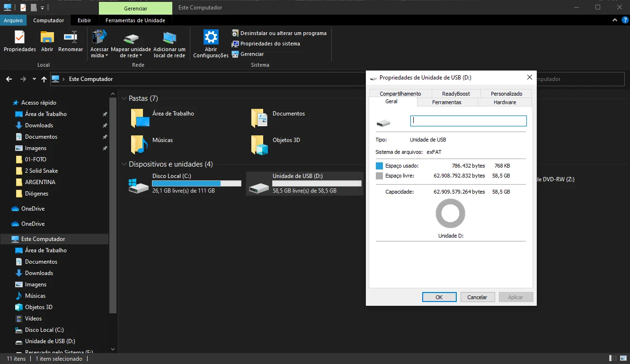630x364 pixels.
Task: Open Músicas in the navigation sidebar
Action: pyautogui.click(x=35, y=296)
